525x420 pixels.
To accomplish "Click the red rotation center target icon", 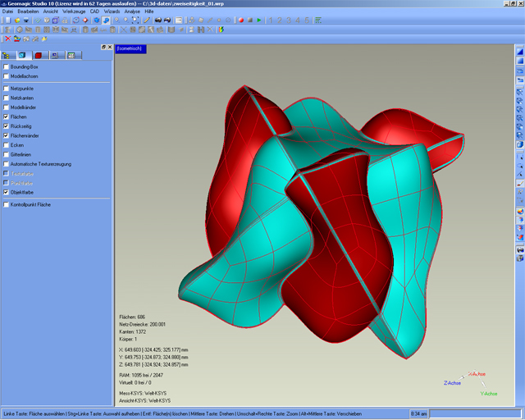I will tap(85, 21).
